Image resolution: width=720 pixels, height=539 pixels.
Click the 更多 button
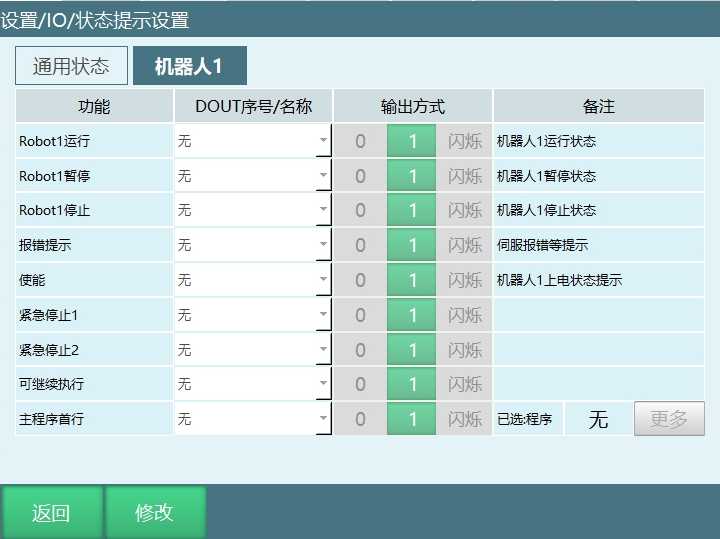tap(669, 419)
